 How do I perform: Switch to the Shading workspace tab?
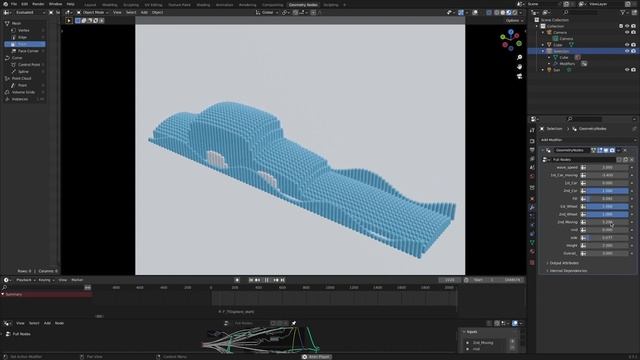[203, 5]
